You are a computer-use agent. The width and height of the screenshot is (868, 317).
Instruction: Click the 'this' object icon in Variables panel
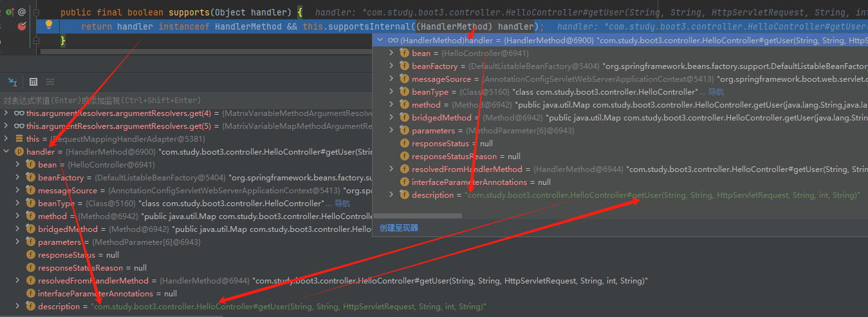pos(19,139)
